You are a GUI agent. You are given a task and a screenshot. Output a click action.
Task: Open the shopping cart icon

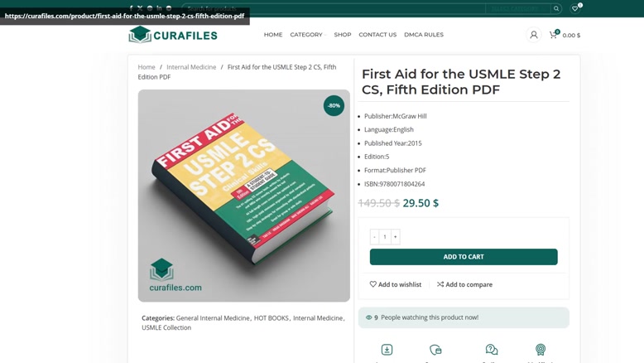pos(553,35)
